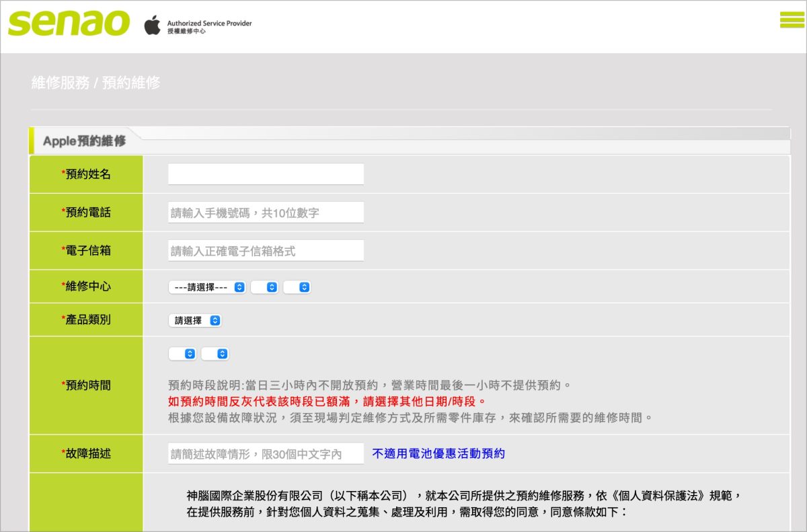
Task: Open the 產品類別 請選擇 dropdown
Action: pyautogui.click(x=195, y=321)
